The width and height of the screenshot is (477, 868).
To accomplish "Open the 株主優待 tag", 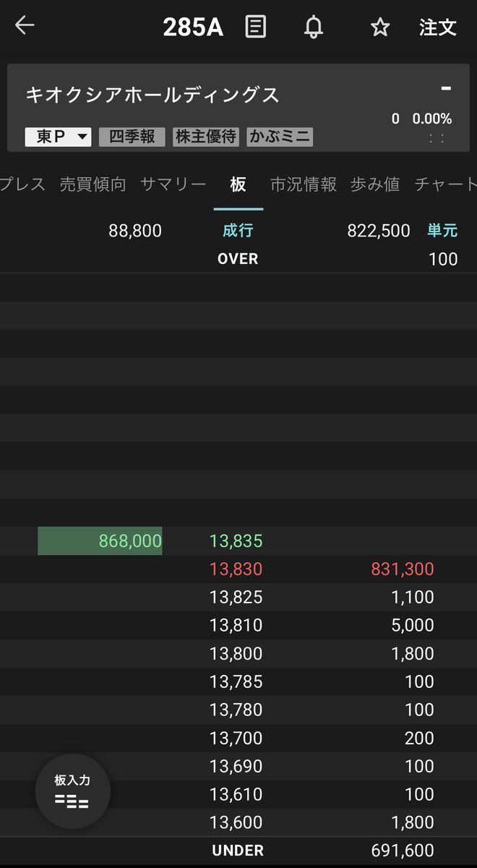I will [x=206, y=137].
